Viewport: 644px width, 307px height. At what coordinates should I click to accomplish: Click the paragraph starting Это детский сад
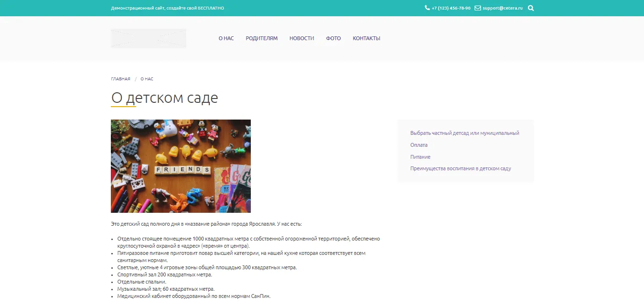point(206,224)
